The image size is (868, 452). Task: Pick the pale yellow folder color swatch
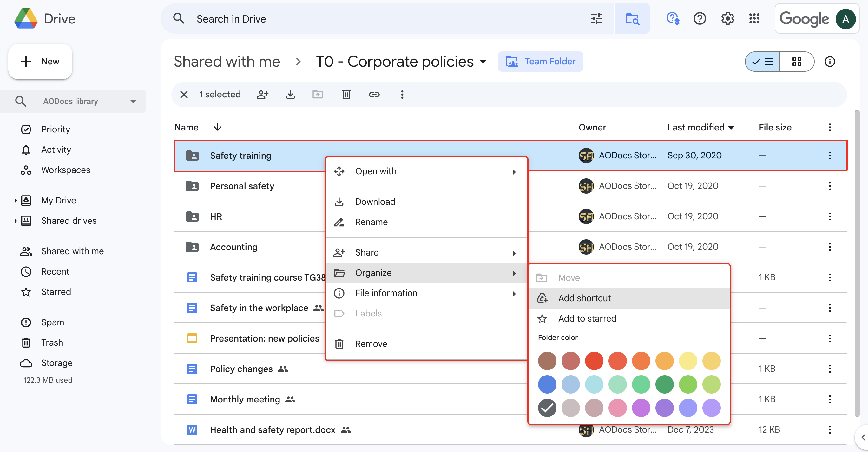click(688, 361)
